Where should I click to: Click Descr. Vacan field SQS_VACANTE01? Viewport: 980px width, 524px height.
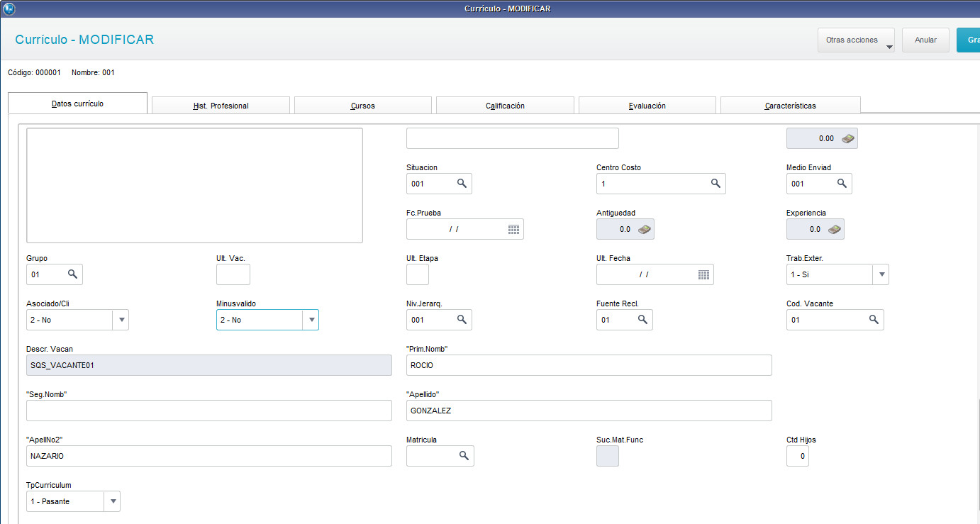pyautogui.click(x=208, y=365)
